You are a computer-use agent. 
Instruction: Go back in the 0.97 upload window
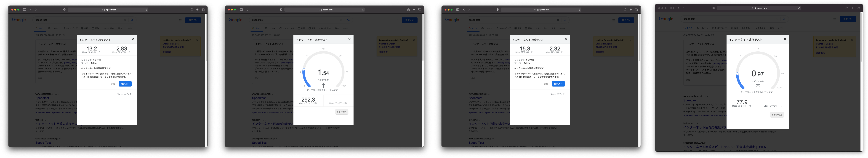pyautogui.click(x=678, y=8)
